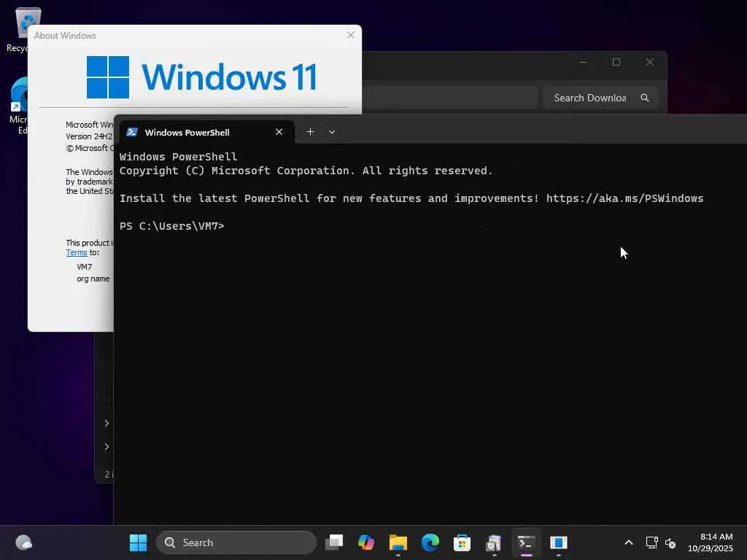Click the magnifier icon in Explorer search

tap(645, 98)
